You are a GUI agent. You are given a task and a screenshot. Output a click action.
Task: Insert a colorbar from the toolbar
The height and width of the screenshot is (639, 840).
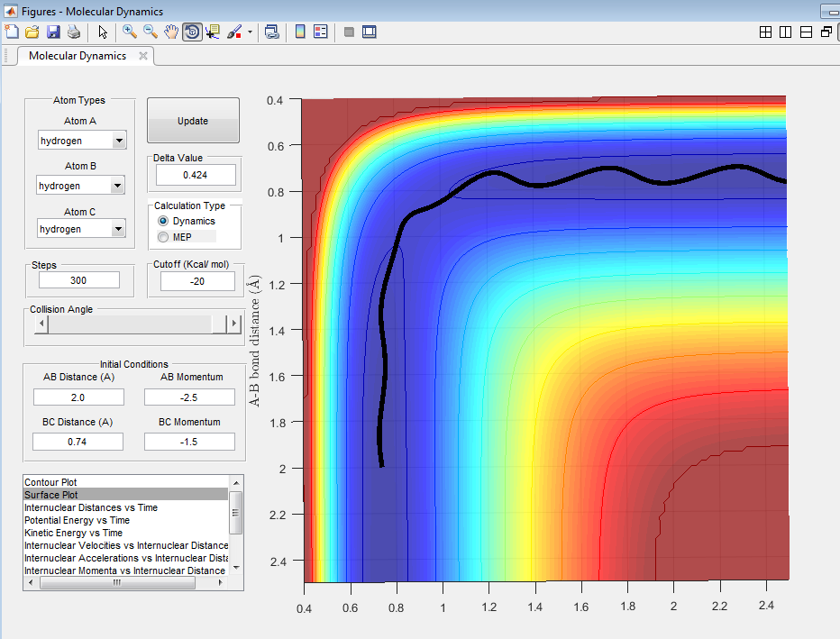[300, 32]
